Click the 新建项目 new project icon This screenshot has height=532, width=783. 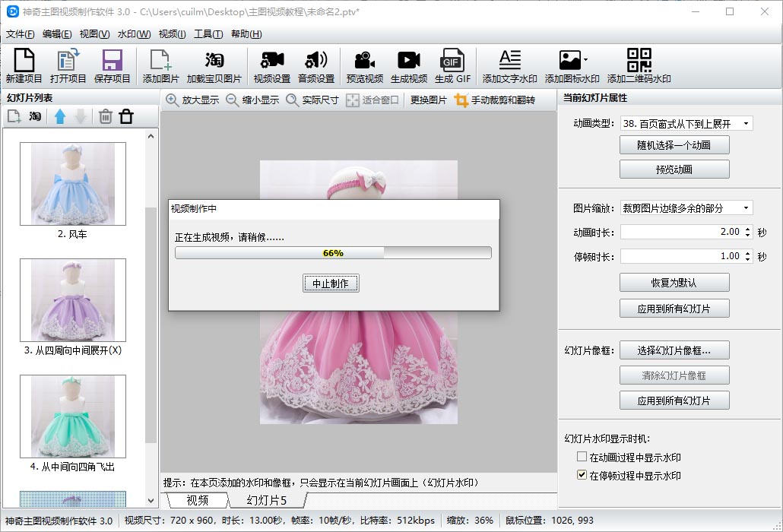pyautogui.click(x=24, y=66)
